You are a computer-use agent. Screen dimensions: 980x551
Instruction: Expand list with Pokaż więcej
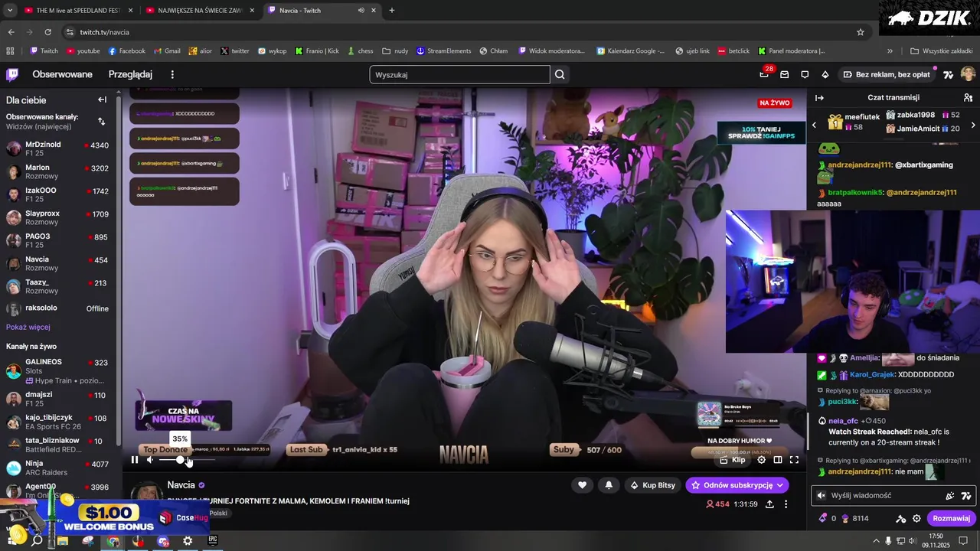click(x=28, y=327)
